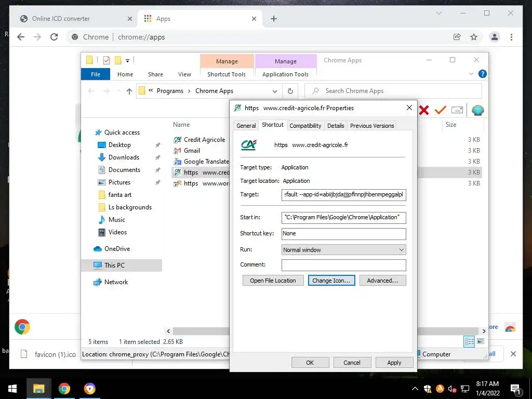Click the properties checkmark icon in Explorer title bar

[x=107, y=60]
